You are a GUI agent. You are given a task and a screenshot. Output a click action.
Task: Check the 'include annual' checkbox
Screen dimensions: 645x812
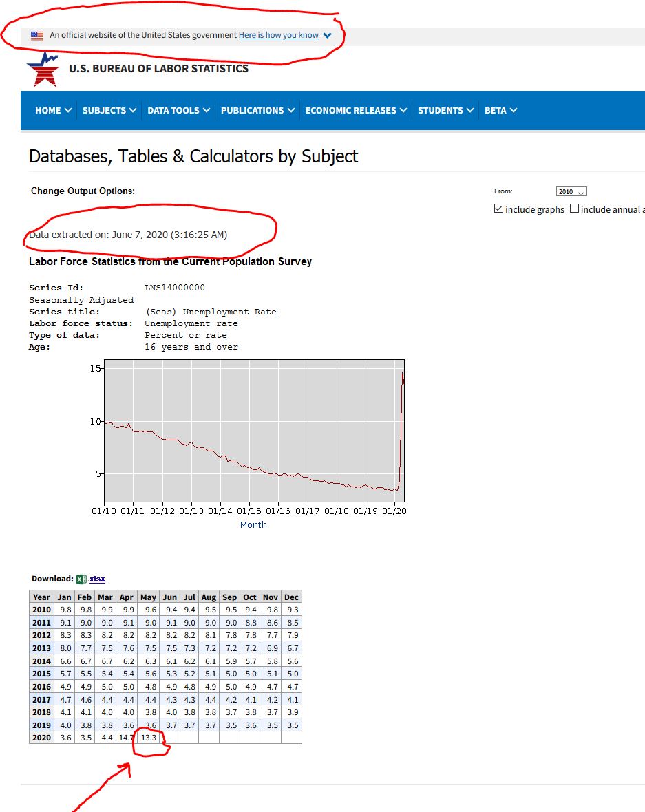[574, 209]
